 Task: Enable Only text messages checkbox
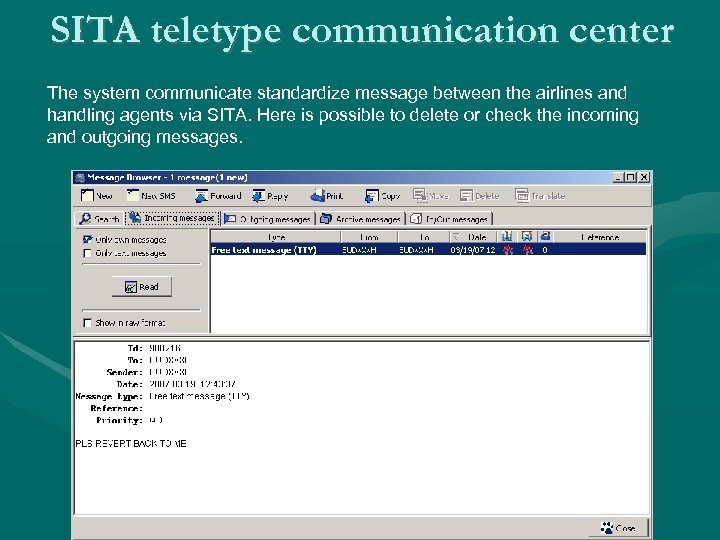[x=87, y=253]
